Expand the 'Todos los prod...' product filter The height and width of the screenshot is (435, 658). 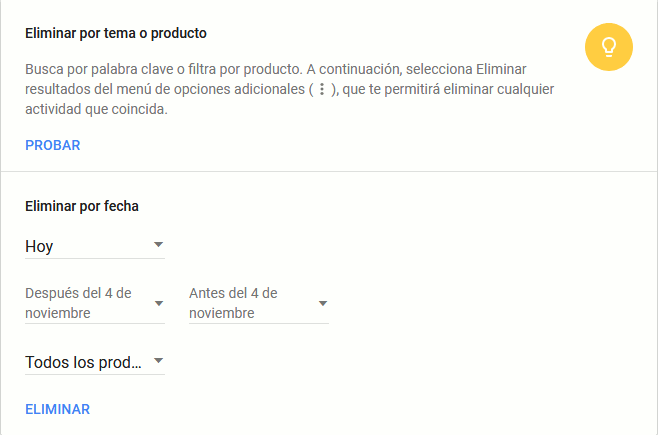tap(94, 362)
